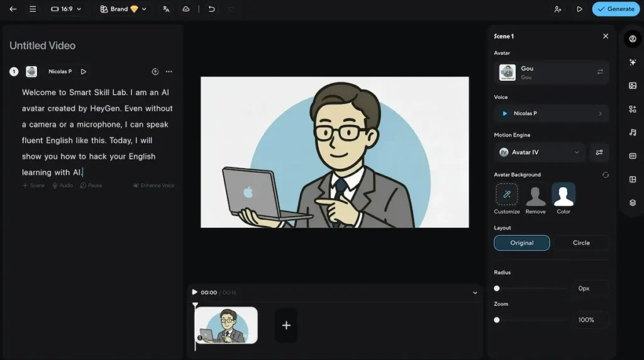
Task: Open motion engine settings sliders icon
Action: click(599, 152)
